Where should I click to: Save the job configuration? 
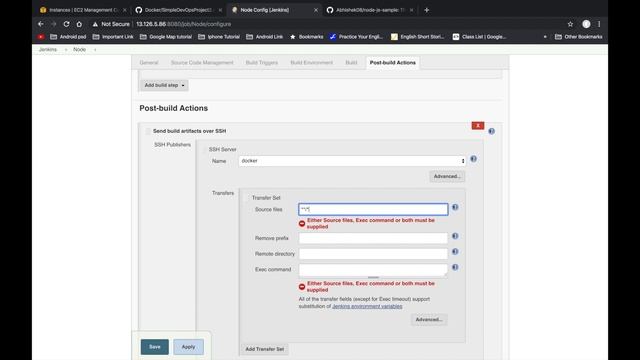pyautogui.click(x=155, y=347)
